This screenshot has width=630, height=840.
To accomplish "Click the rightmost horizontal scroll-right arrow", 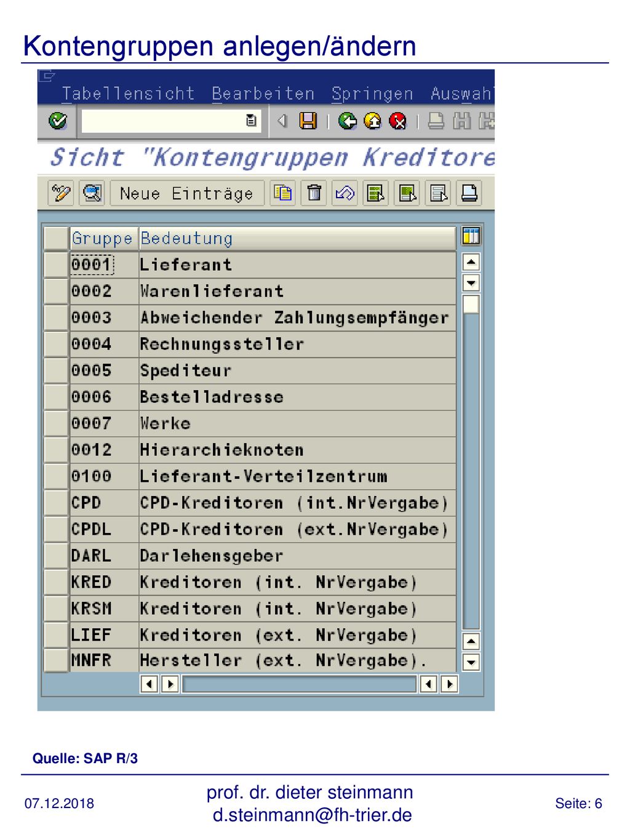I will click(x=449, y=684).
